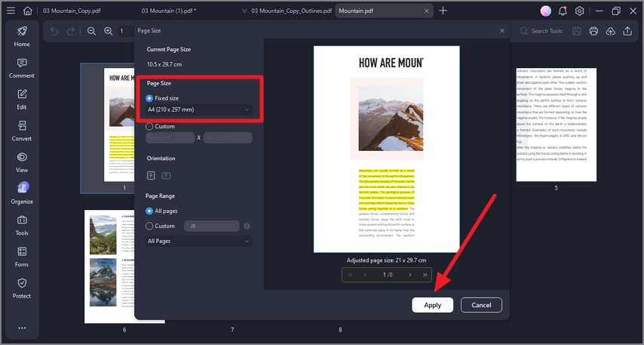644x345 pixels.
Task: Select page 1 thumbnail
Action: point(108,128)
